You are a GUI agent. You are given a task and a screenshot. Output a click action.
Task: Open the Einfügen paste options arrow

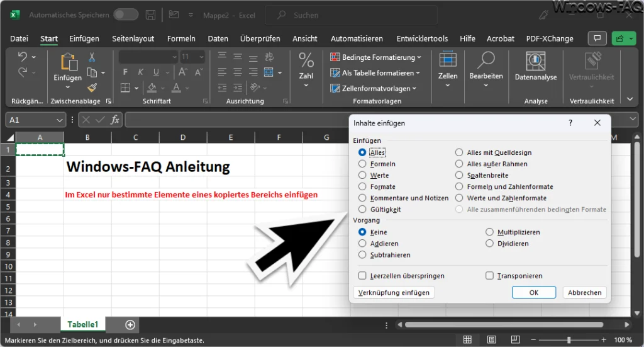point(68,87)
